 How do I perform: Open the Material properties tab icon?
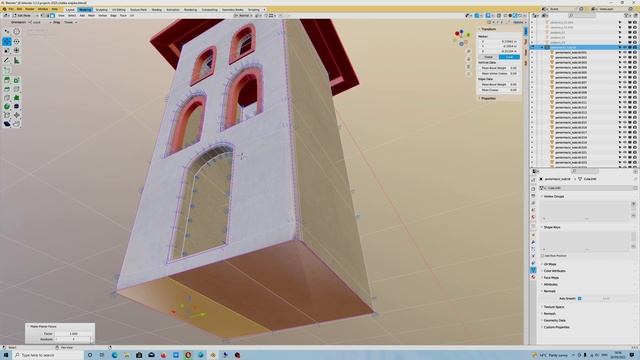click(533, 277)
